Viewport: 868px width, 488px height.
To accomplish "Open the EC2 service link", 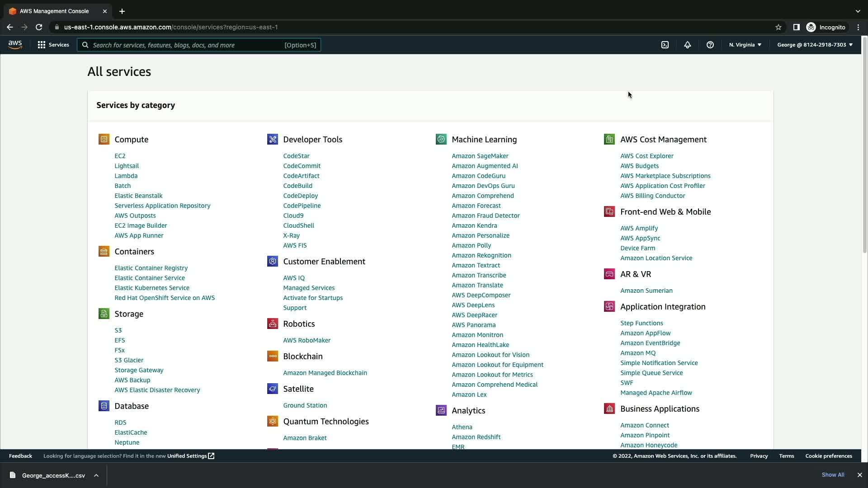I will point(120,156).
